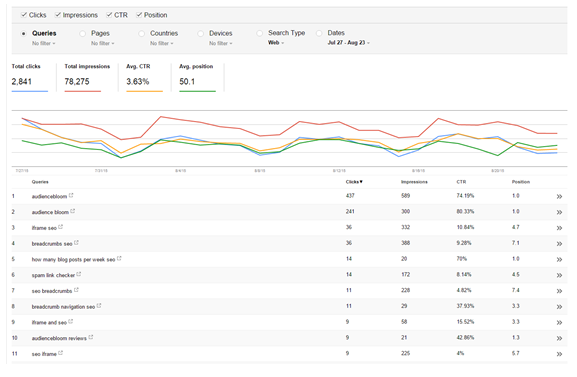577x377 pixels.
Task: Open external link icon beside spam link checker
Action: click(x=79, y=274)
